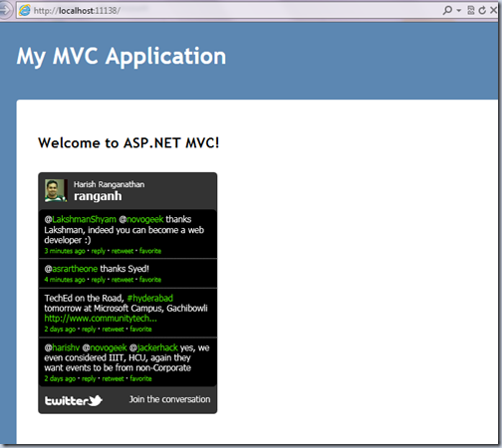Click the Welcome to ASP.NET MVC! heading
502x448 pixels.
(x=128, y=143)
